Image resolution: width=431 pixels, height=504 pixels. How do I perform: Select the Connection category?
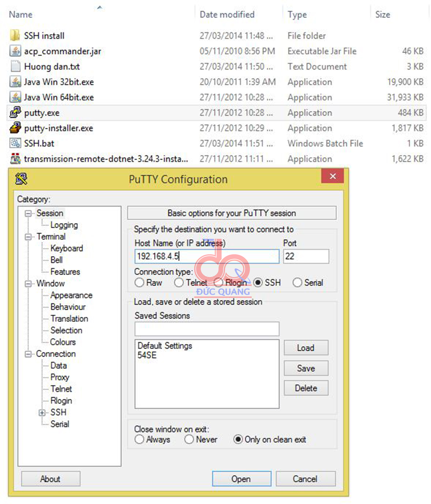56,354
